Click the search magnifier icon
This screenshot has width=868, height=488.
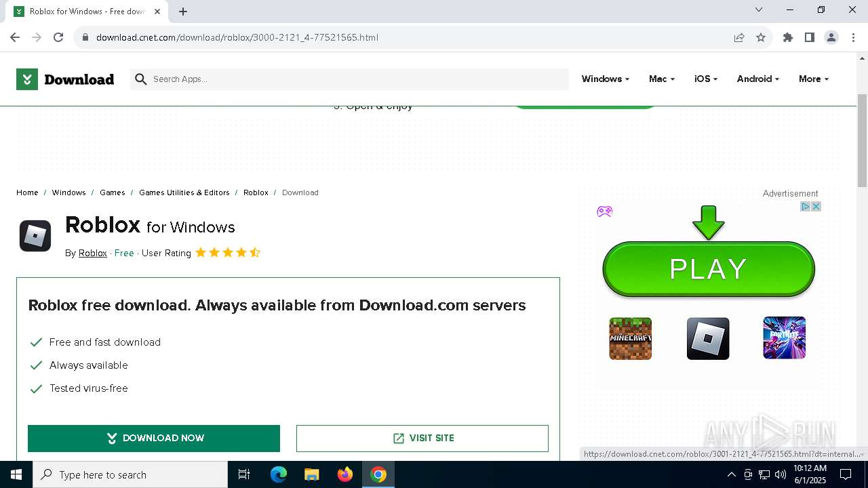tap(141, 79)
